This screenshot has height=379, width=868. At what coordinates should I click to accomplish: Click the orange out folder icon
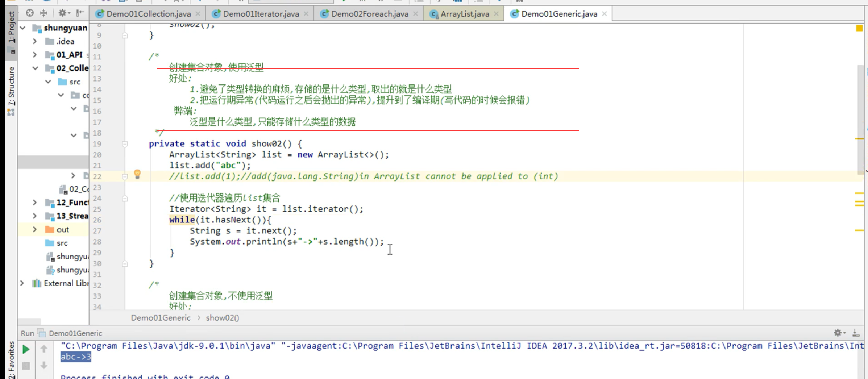(x=50, y=229)
